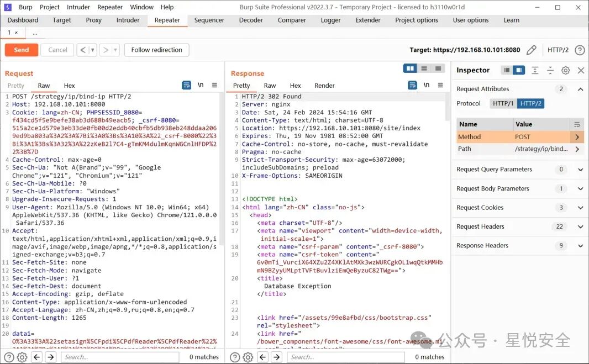
Task: Open history back dropdown arrow
Action: (93, 50)
